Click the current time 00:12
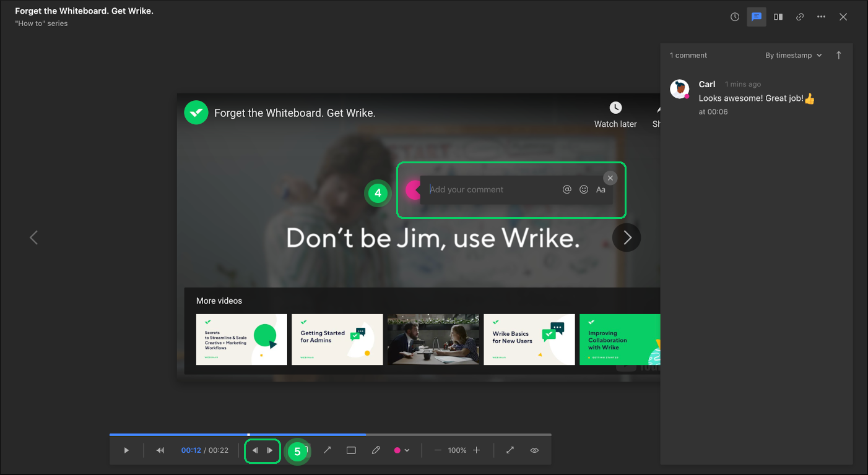Image resolution: width=868 pixels, height=475 pixels. 191,450
